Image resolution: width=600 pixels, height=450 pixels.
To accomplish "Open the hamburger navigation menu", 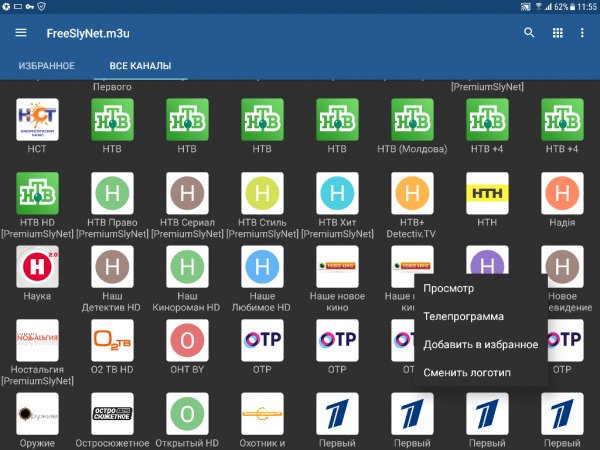I will point(21,33).
